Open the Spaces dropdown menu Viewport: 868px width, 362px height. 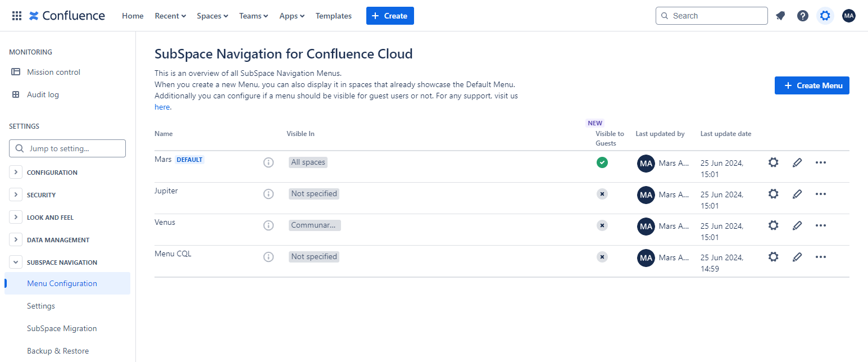(x=212, y=16)
